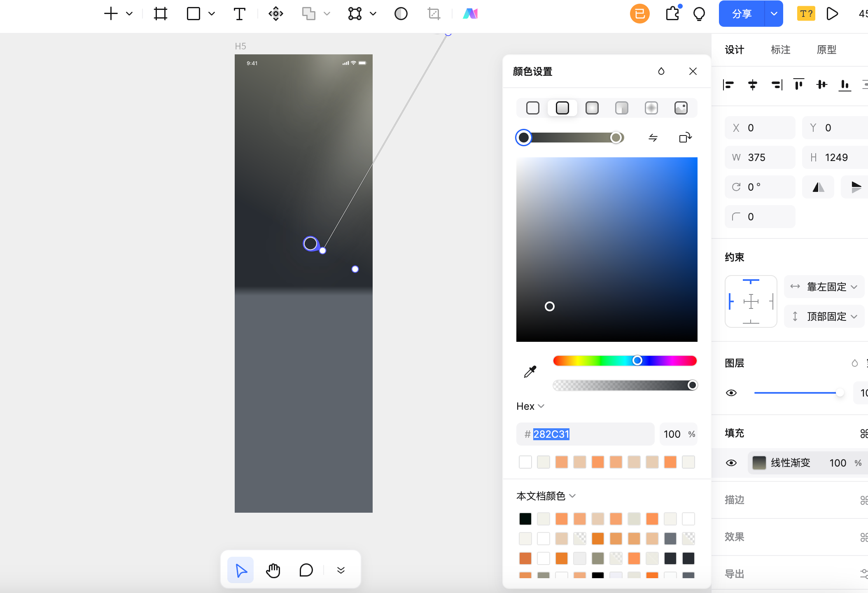Select the Rectangle shape tool
This screenshot has height=593, width=868.
pos(193,14)
